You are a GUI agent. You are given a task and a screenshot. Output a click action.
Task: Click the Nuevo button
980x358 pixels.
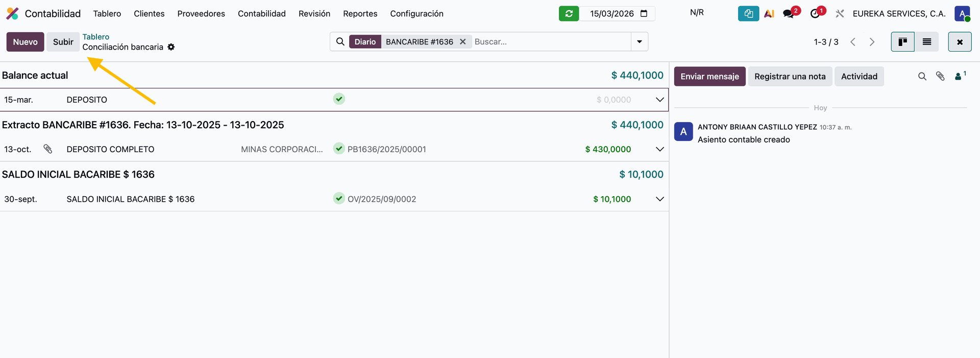(x=25, y=42)
